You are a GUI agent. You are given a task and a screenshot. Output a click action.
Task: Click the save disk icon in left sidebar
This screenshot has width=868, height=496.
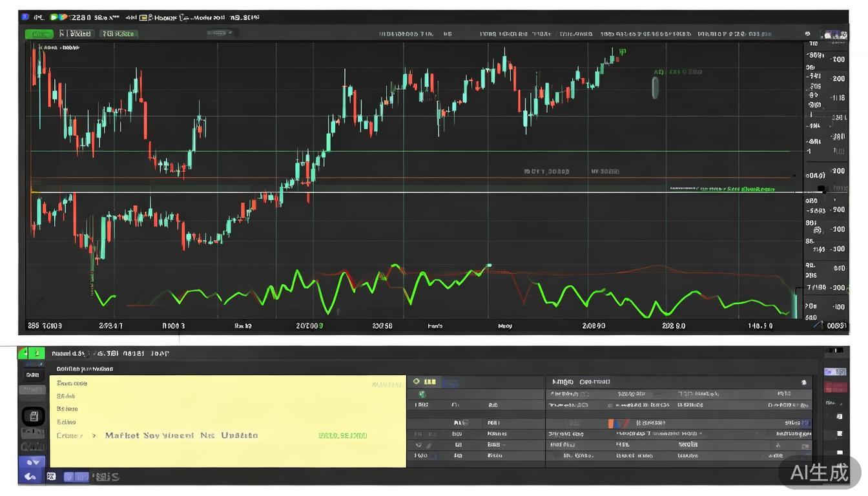point(33,416)
